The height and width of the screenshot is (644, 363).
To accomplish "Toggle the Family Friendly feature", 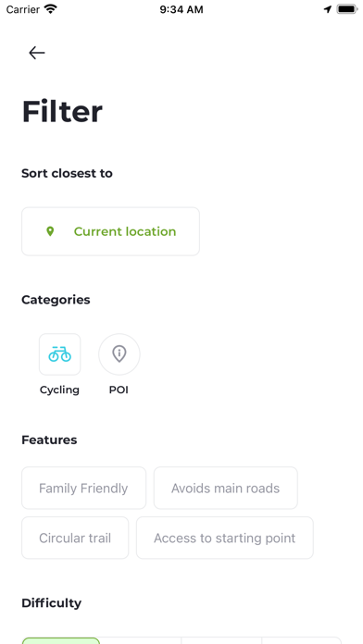I will pyautogui.click(x=84, y=488).
